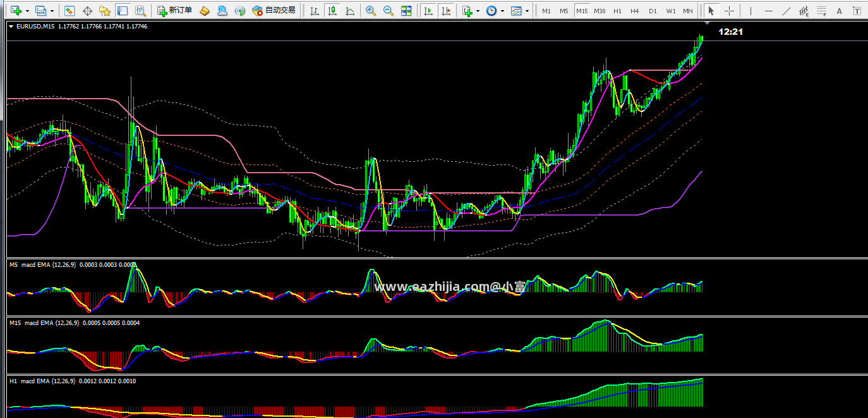Toggle the Terminal panel
868x418 pixels.
[123, 11]
